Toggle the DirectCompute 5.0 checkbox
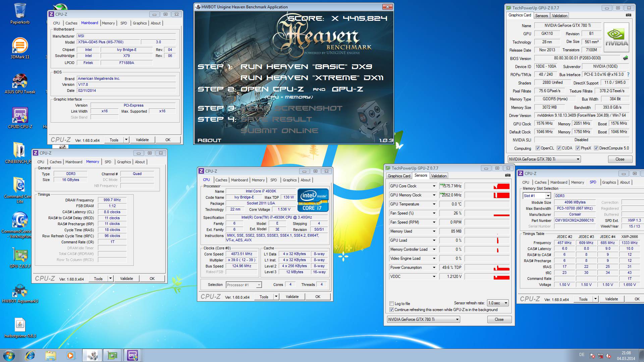 (596, 148)
